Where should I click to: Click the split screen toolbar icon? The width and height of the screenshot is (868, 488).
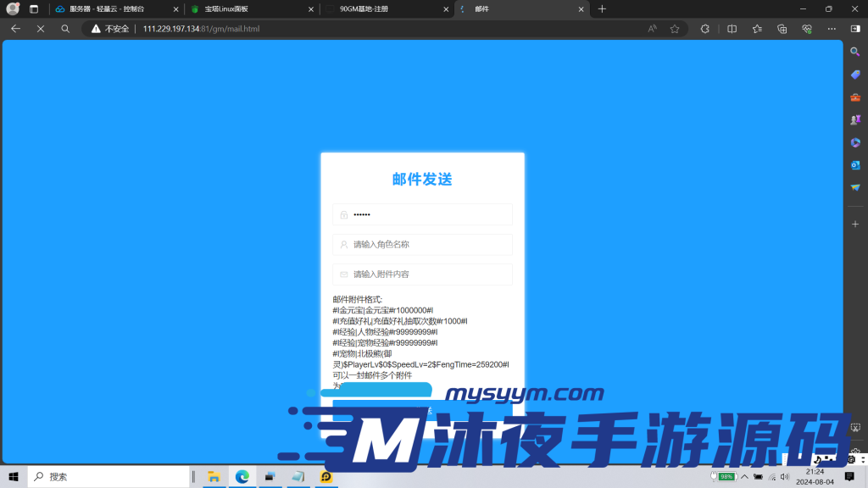732,29
